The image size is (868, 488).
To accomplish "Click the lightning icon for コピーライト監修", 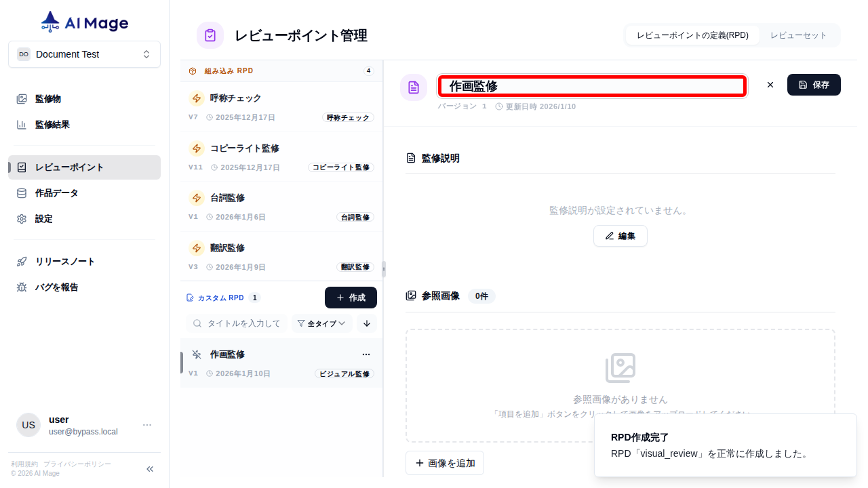I will (195, 148).
